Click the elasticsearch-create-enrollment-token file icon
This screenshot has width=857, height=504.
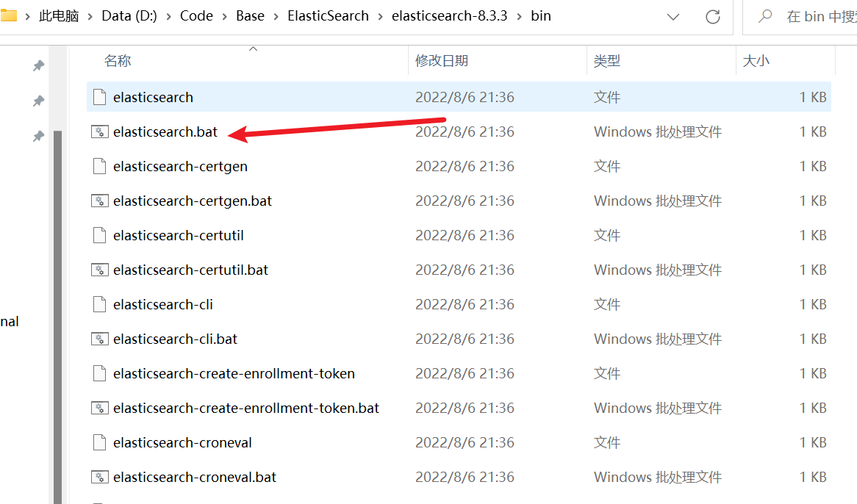[99, 373]
